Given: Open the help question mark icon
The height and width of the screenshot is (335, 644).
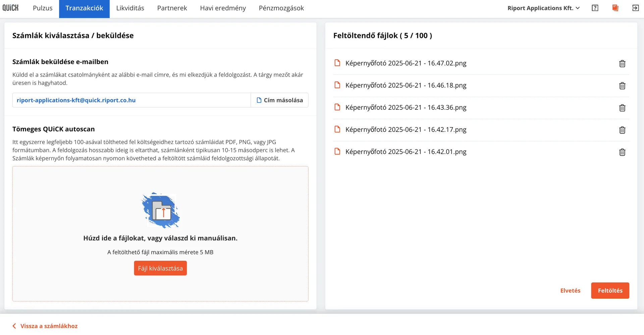Looking at the screenshot, I should click(595, 8).
